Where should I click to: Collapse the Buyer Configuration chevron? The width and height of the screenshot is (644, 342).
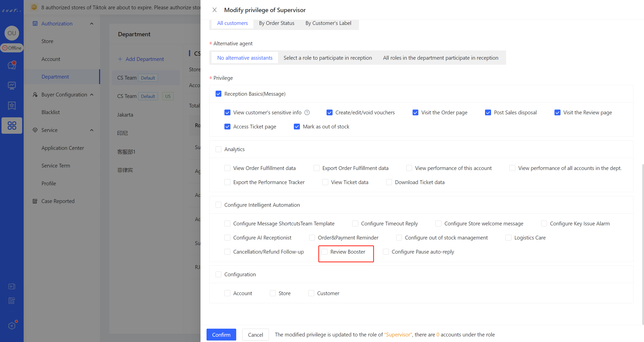(x=92, y=94)
